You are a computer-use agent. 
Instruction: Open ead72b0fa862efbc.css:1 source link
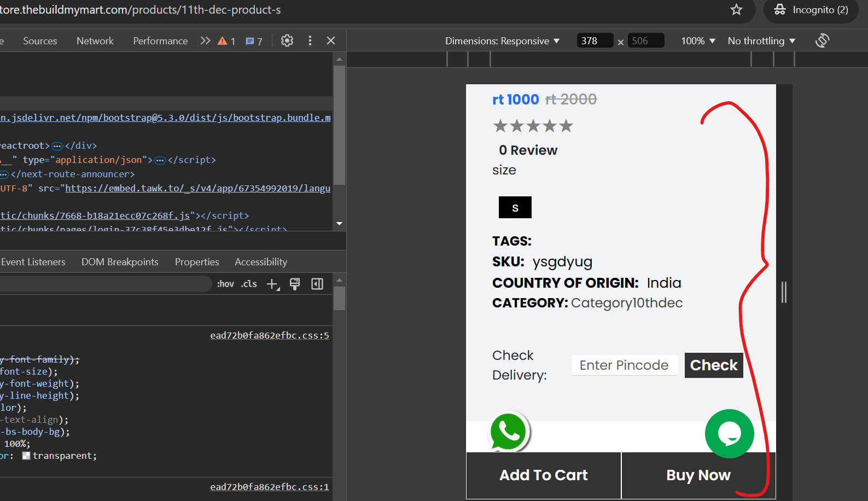270,487
